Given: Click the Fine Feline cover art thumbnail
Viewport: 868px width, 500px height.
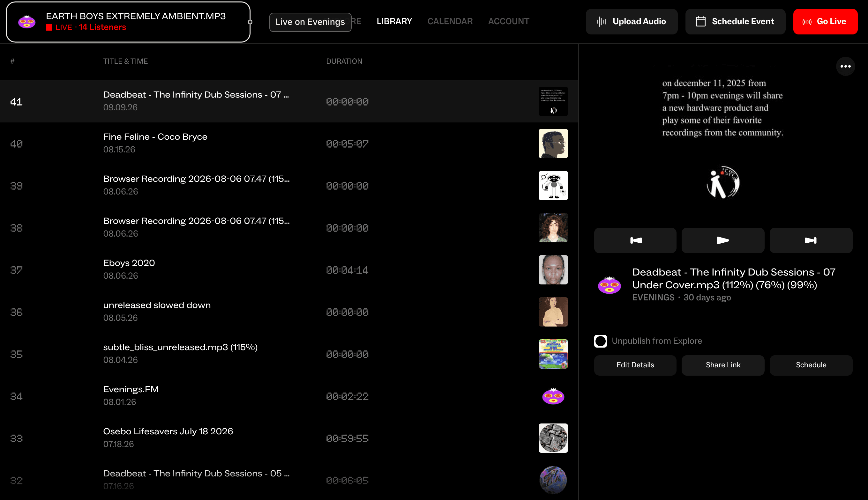Looking at the screenshot, I should tap(553, 143).
